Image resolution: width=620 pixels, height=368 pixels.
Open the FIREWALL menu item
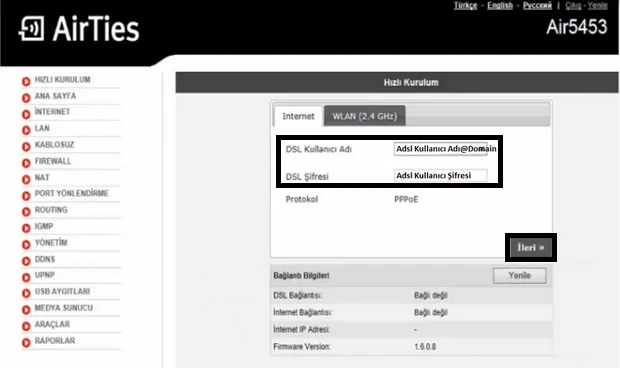coord(53,161)
